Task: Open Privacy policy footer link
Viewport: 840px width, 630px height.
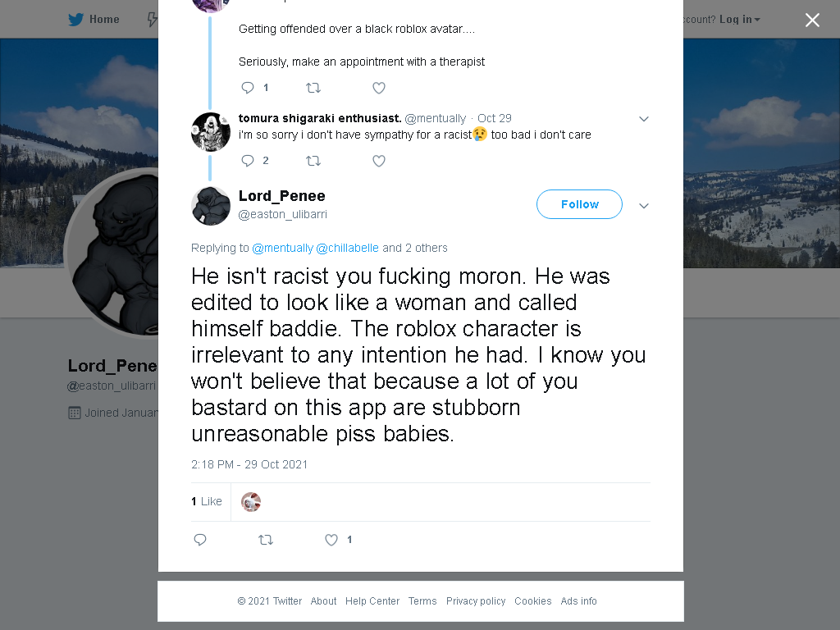Action: (x=476, y=601)
